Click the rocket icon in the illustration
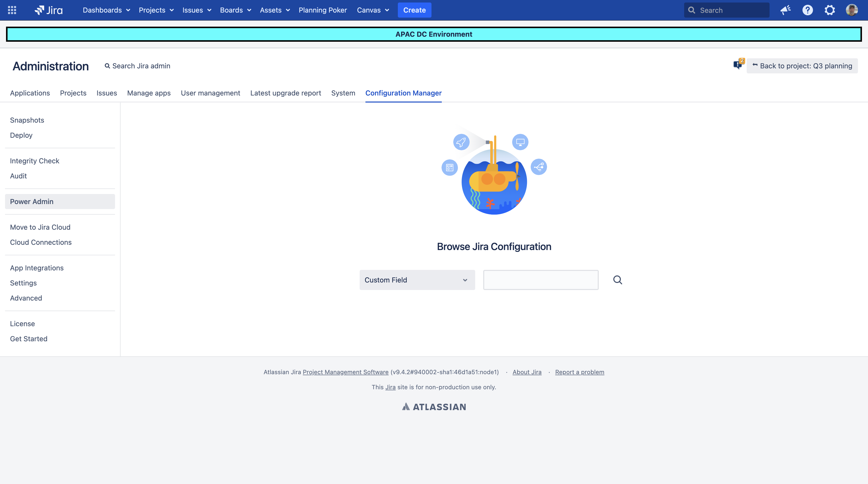Image resolution: width=868 pixels, height=484 pixels. [461, 142]
